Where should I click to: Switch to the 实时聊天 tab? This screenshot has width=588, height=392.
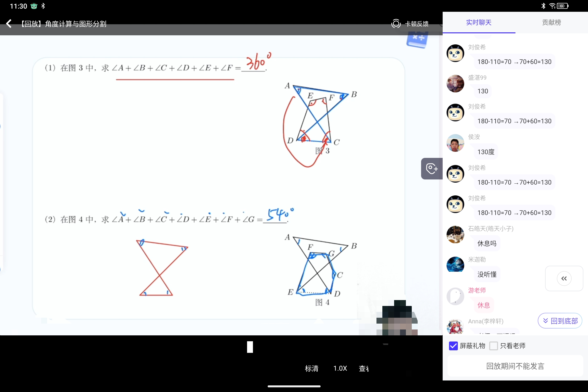pos(478,23)
